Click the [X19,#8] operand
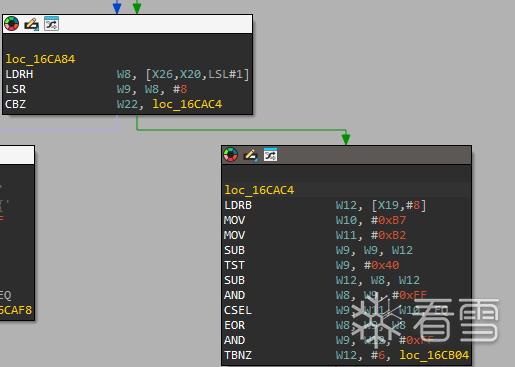This screenshot has height=367, width=515. point(399,205)
